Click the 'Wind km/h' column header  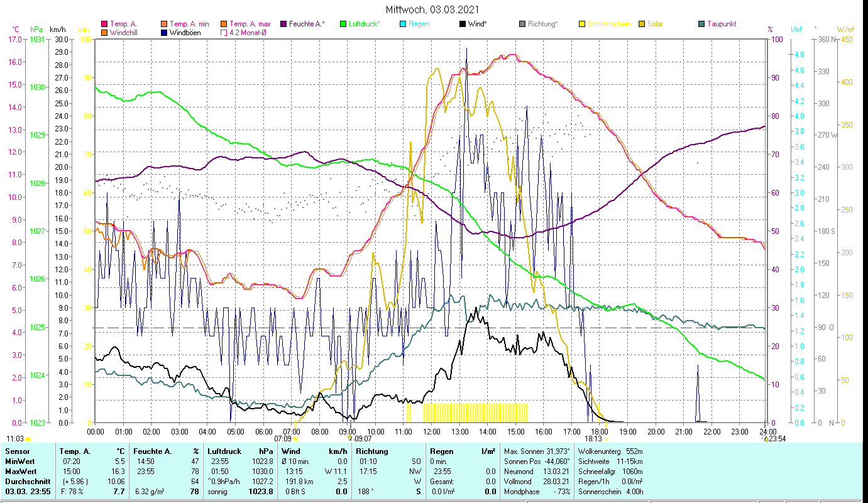pyautogui.click(x=314, y=451)
